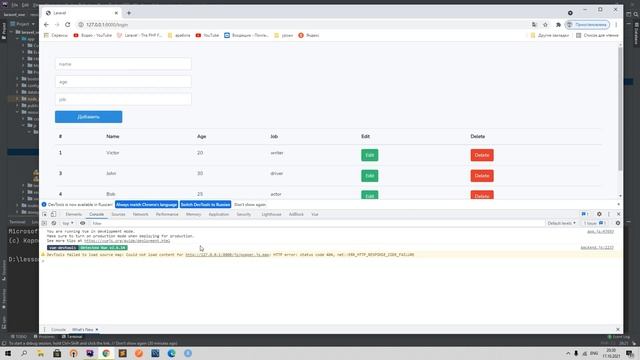Open a new Chrome tab

(129, 13)
